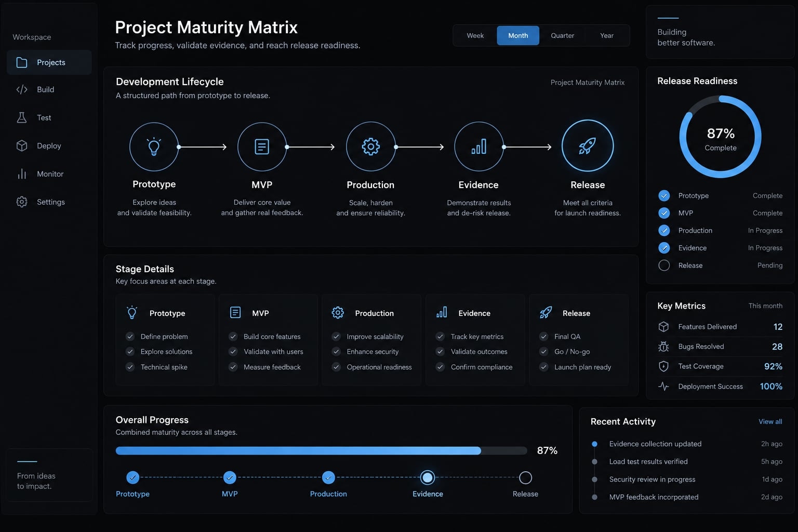Select the Evidence marker on progress timeline
The image size is (798, 532).
point(428,477)
